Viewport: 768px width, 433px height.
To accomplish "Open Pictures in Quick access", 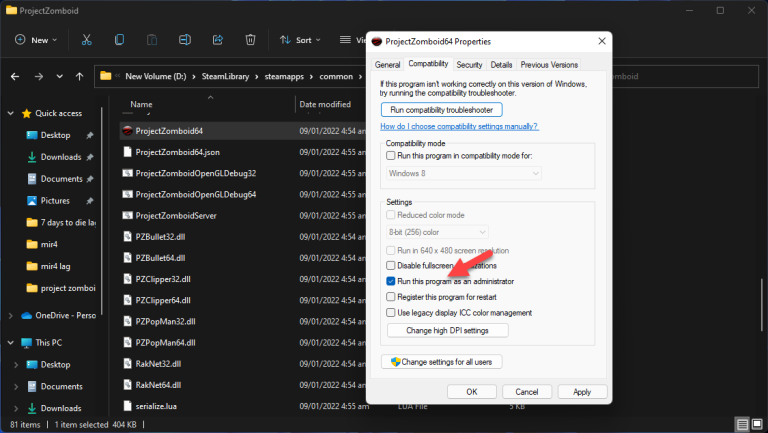I will click(55, 201).
